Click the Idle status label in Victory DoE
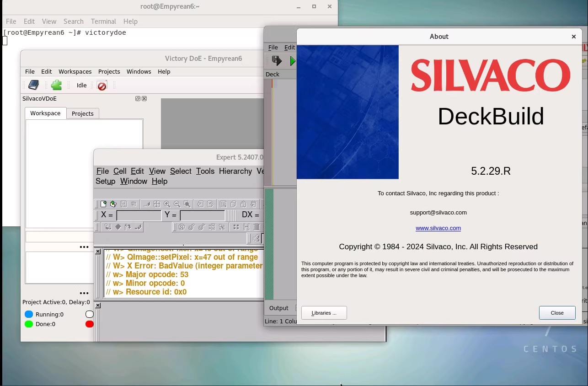The image size is (588, 386). point(81,85)
